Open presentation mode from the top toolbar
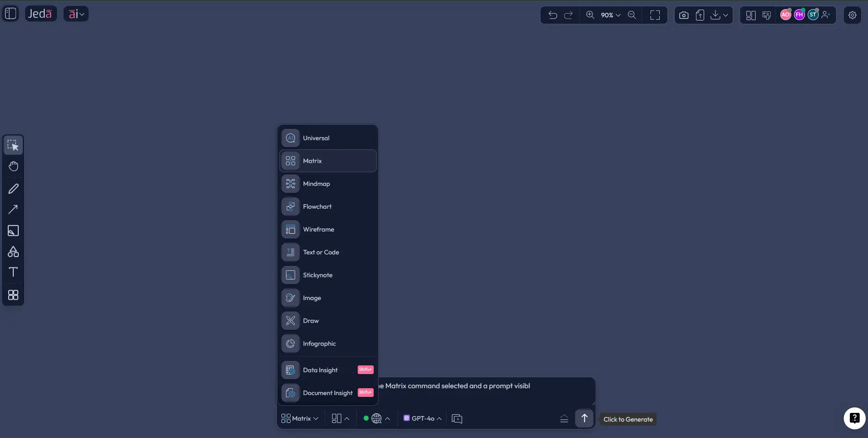The image size is (868, 438). tap(767, 15)
